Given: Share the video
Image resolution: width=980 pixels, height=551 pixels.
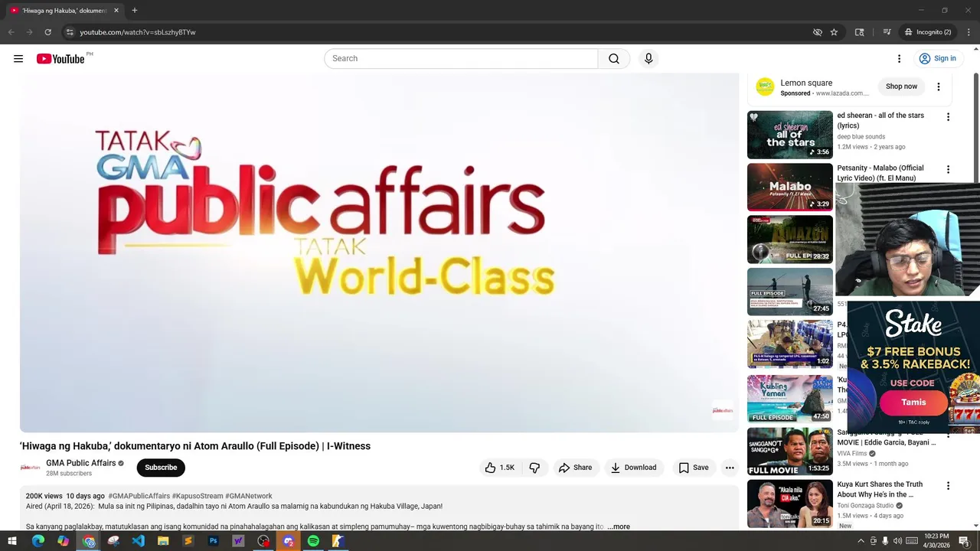Looking at the screenshot, I should coord(575,468).
